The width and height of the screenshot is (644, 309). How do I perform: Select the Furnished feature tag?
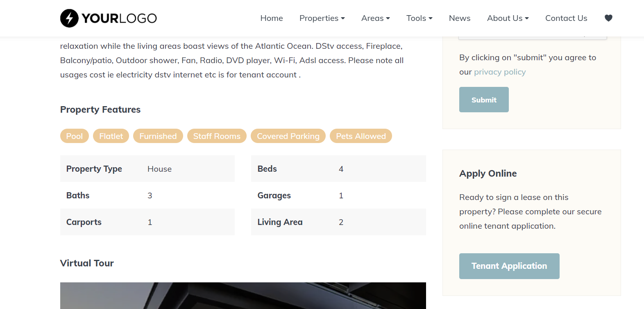point(158,136)
